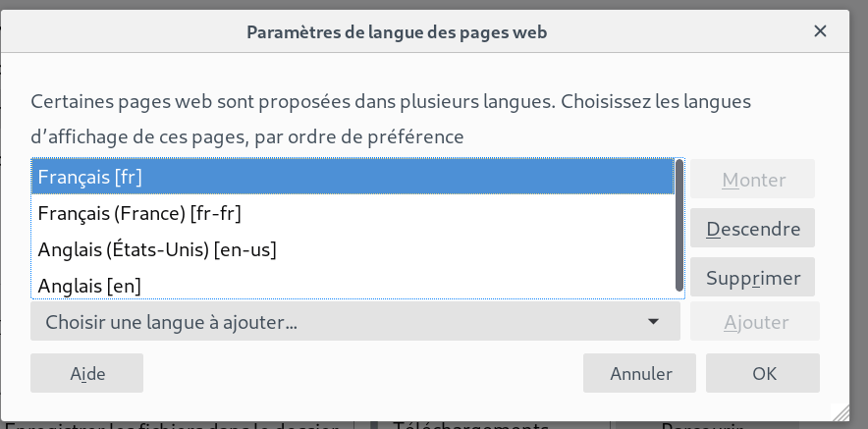
Task: Click the 'Paramètres de langue des pages web' title bar
Action: coord(397,32)
